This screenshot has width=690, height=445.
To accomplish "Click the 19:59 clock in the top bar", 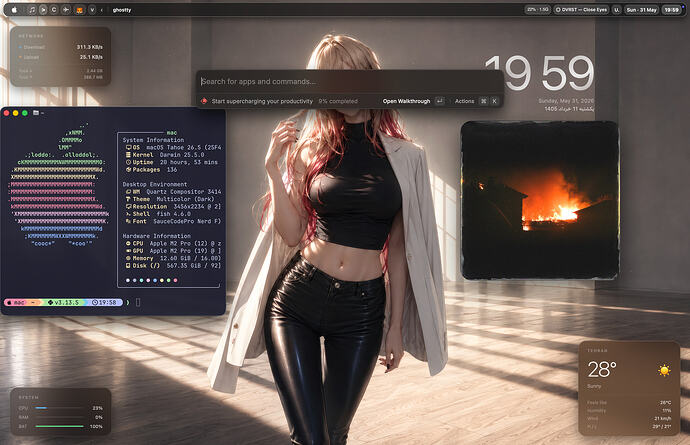I will (x=672, y=10).
